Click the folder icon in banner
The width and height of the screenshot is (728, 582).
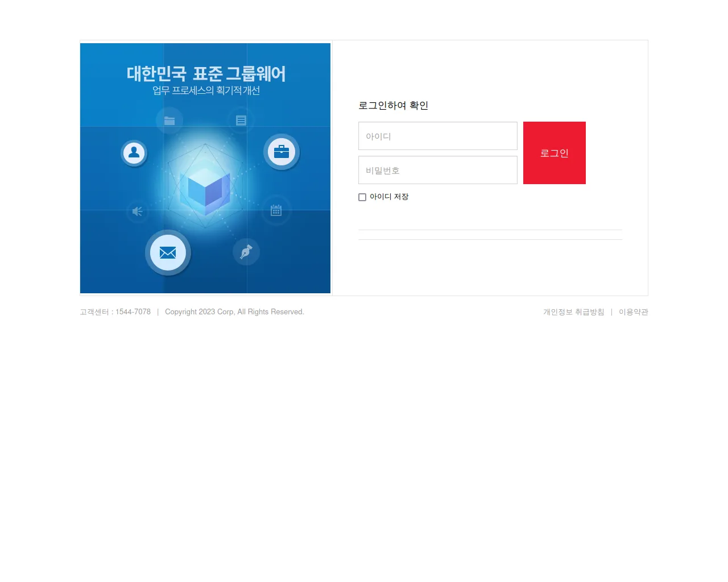(169, 120)
